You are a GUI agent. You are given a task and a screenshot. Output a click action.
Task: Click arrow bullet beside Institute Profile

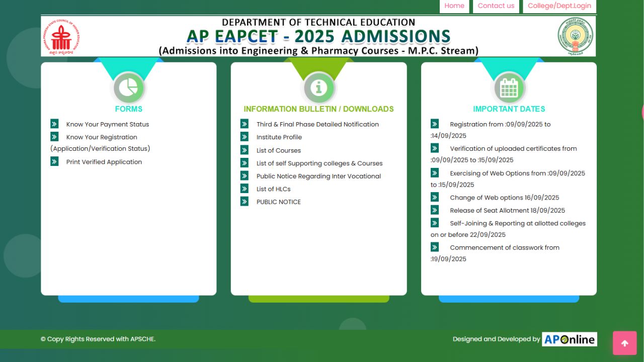click(x=245, y=137)
